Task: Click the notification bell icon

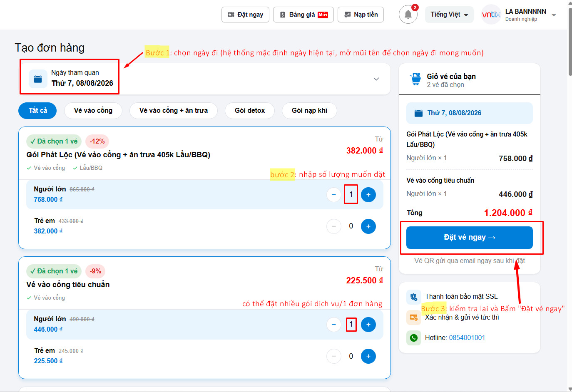Action: 408,15
